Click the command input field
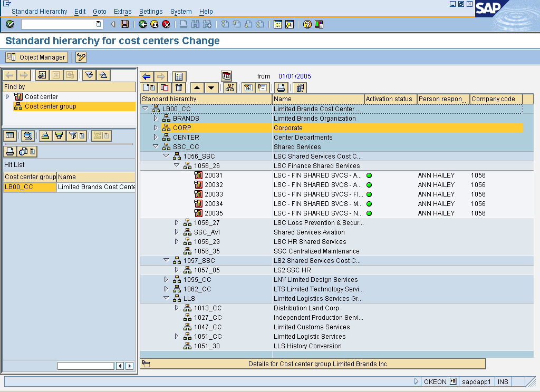Viewport: 540px width, 392px height. click(x=59, y=24)
